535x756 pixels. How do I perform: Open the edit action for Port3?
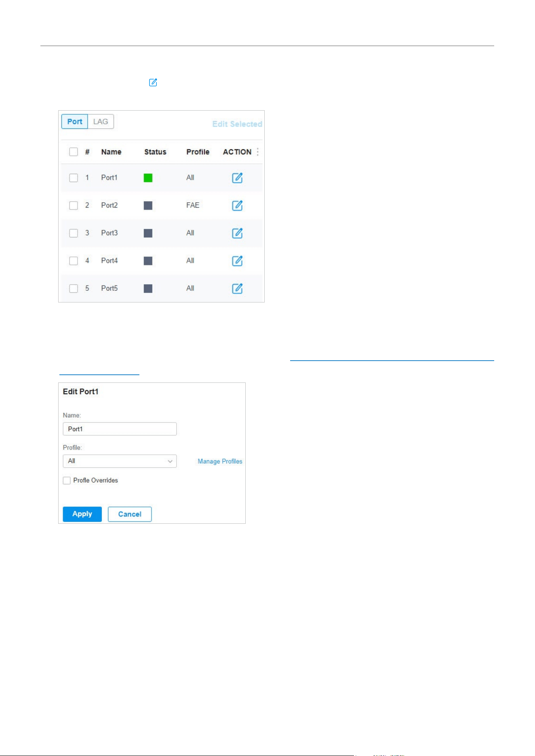[x=237, y=233]
